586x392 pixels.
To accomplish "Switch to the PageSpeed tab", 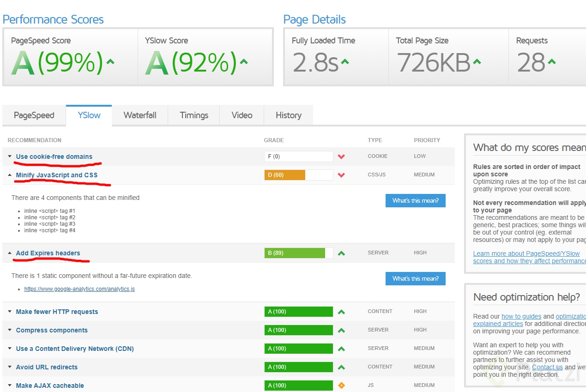I will pos(34,115).
